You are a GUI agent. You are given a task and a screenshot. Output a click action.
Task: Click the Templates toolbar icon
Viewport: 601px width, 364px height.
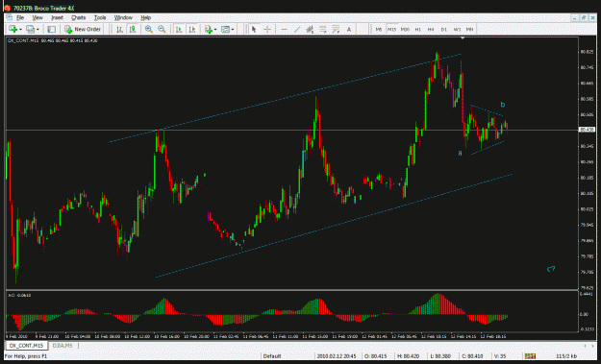pyautogui.click(x=225, y=29)
